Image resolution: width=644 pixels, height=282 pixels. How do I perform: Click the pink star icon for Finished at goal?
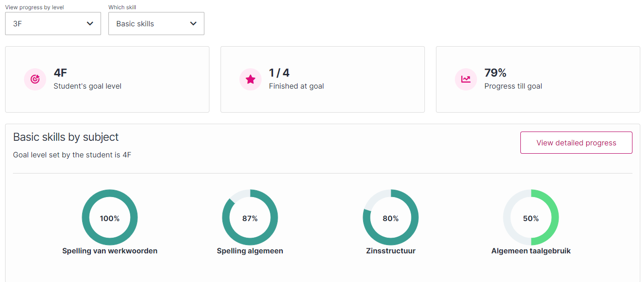click(250, 79)
